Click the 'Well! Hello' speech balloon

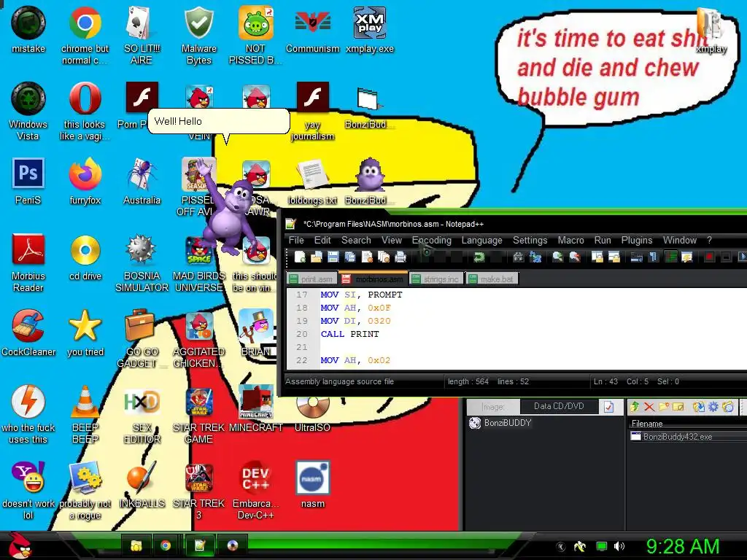(219, 122)
